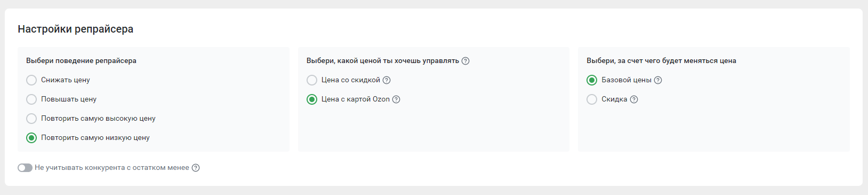
Task: Pick 'Скидка' radio button
Action: pos(592,99)
